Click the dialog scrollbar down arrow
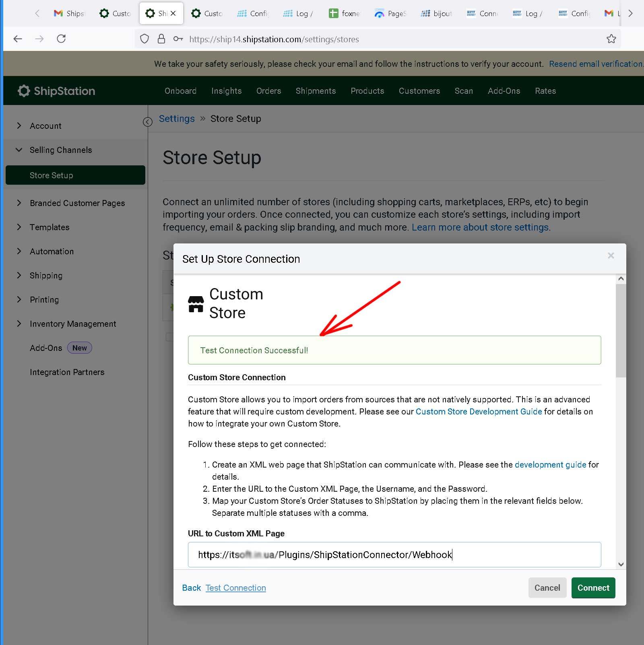This screenshot has width=644, height=645. pos(621,565)
